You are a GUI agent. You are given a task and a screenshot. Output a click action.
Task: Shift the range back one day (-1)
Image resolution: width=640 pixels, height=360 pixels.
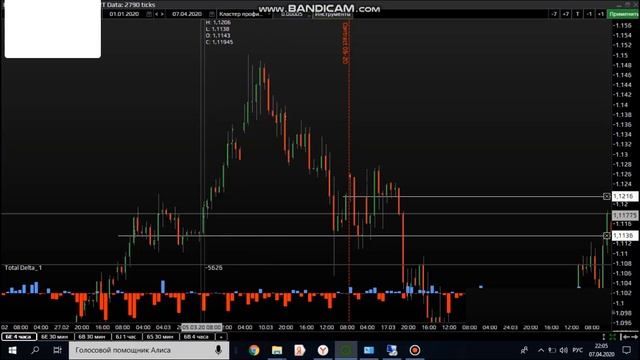tap(589, 14)
